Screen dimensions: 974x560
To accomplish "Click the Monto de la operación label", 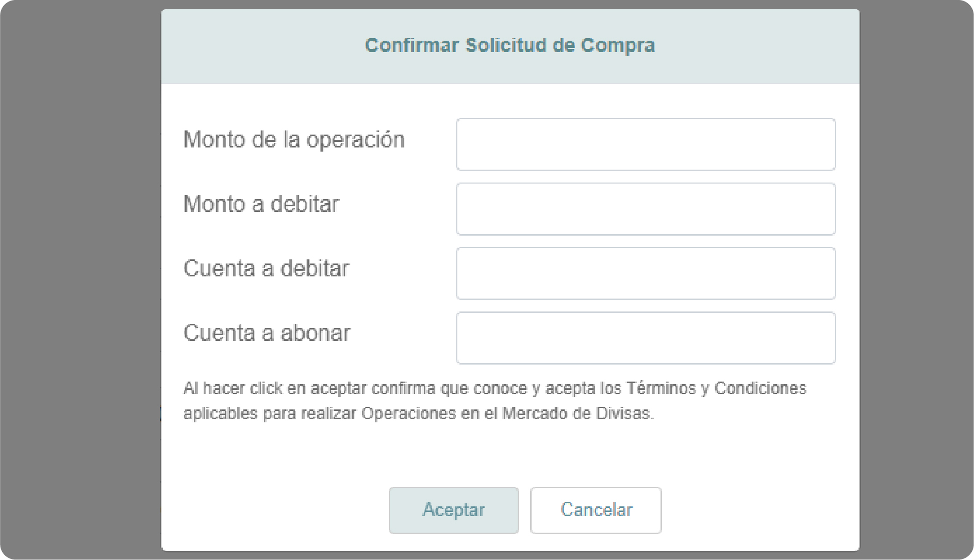I will click(x=294, y=140).
